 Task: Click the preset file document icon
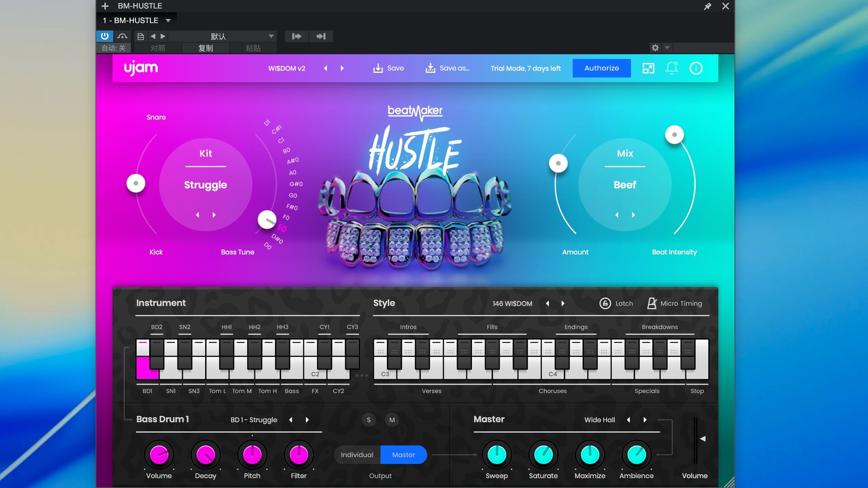point(141,36)
